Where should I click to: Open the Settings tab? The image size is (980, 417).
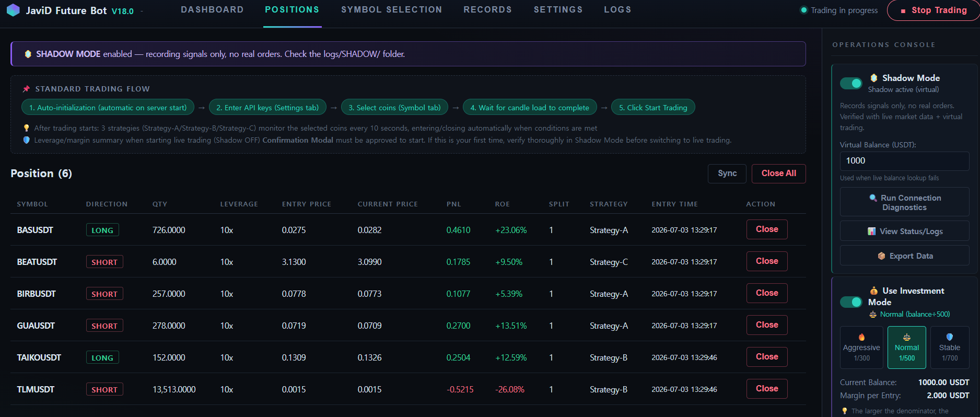coord(558,10)
